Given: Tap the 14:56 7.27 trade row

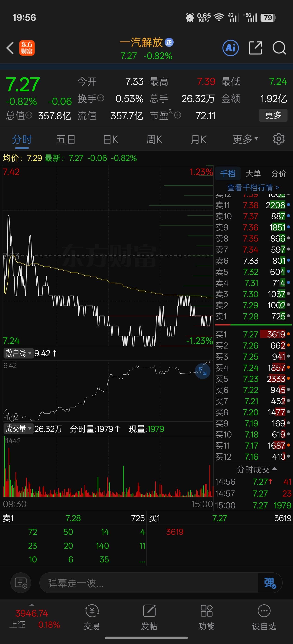Looking at the screenshot, I should [253, 482].
